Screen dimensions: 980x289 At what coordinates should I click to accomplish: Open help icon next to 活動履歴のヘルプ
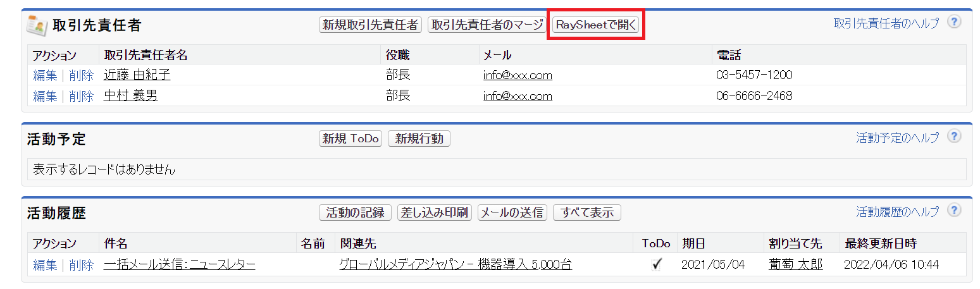coord(954,211)
